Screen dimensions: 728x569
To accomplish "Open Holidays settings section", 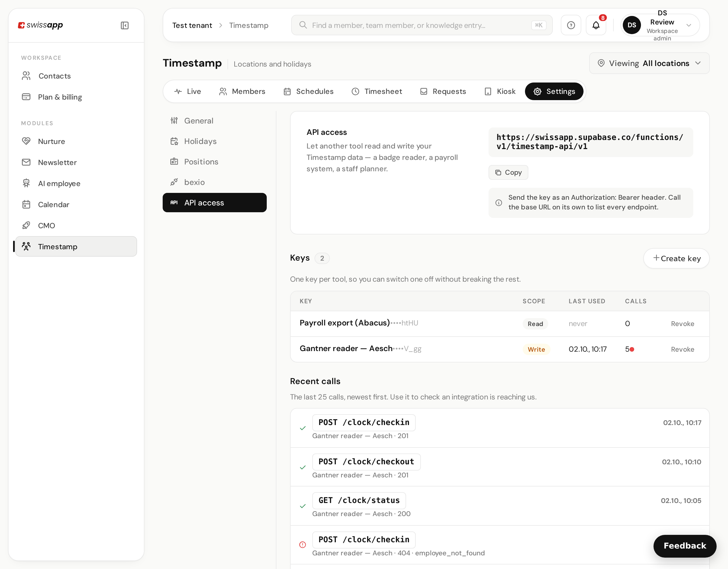I will coord(215,141).
